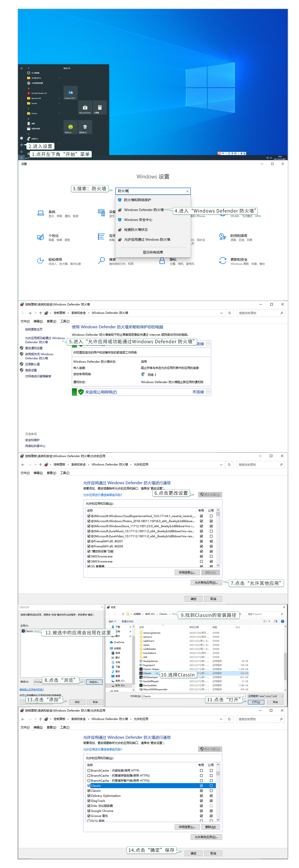Open the 更新和安全 settings category
This screenshot has width=299, height=868.
pos(242,261)
